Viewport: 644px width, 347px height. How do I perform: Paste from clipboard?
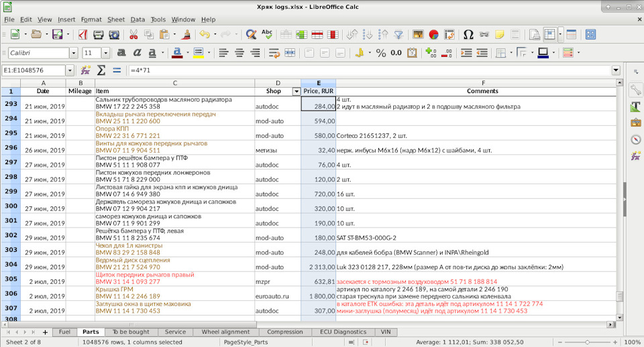164,34
